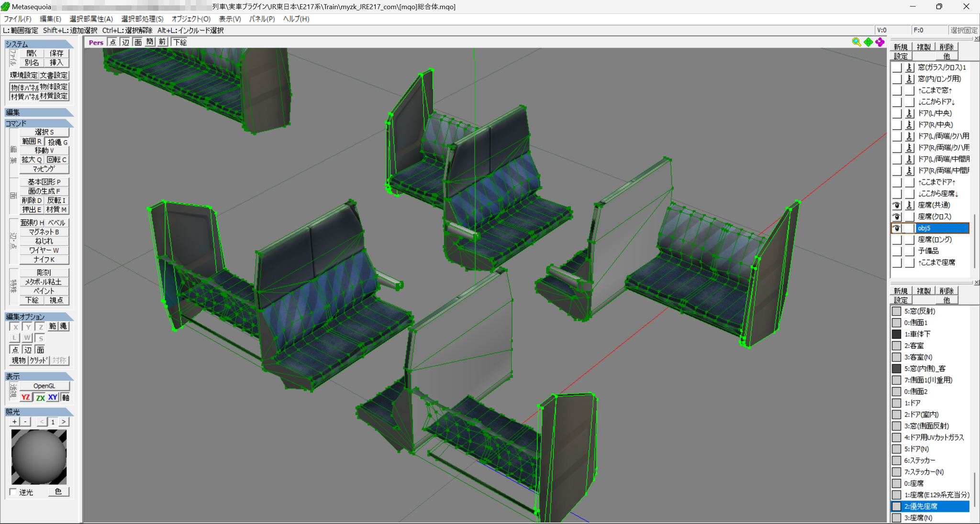Hide the obj5 object via eye icon

(897, 228)
